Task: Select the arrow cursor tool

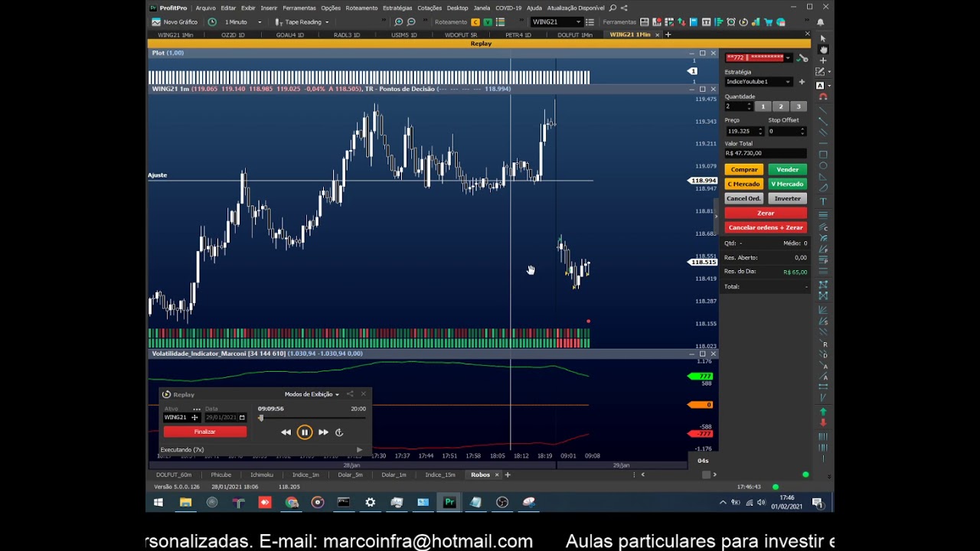Action: (x=823, y=38)
